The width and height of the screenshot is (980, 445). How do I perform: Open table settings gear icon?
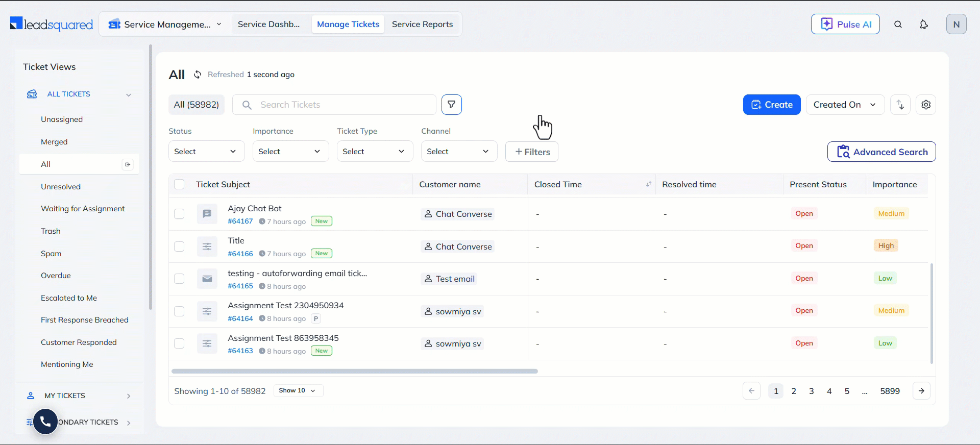[x=926, y=105]
